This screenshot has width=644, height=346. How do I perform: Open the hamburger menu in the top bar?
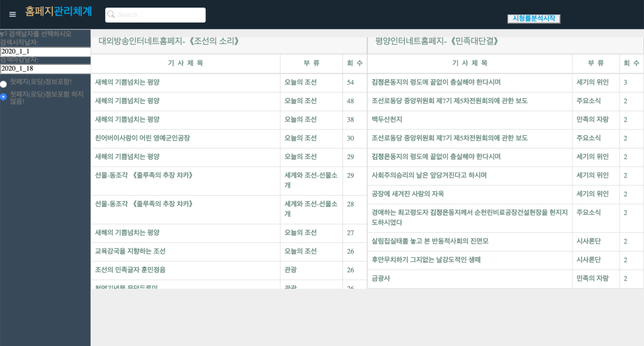13,14
